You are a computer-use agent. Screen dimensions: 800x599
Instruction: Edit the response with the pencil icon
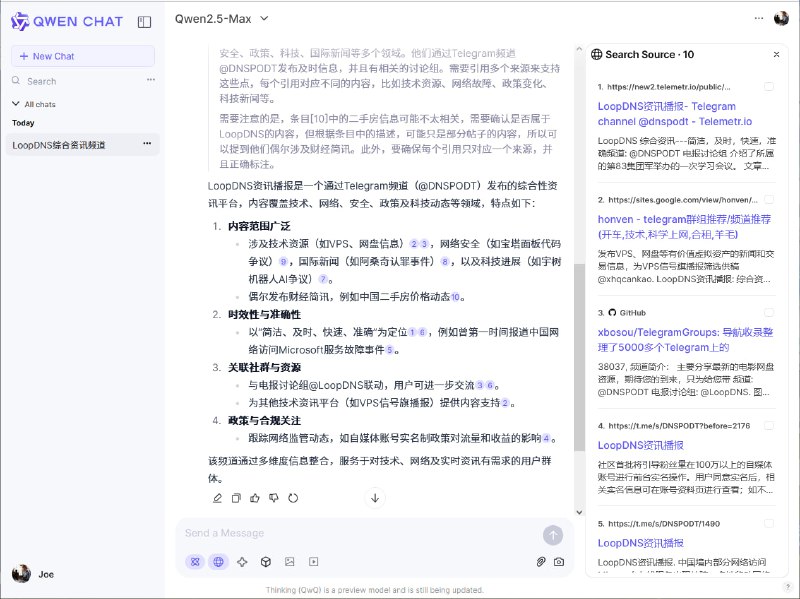point(217,497)
